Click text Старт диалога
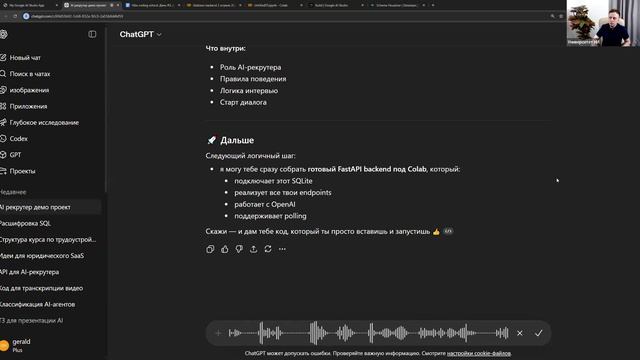 pyautogui.click(x=243, y=102)
